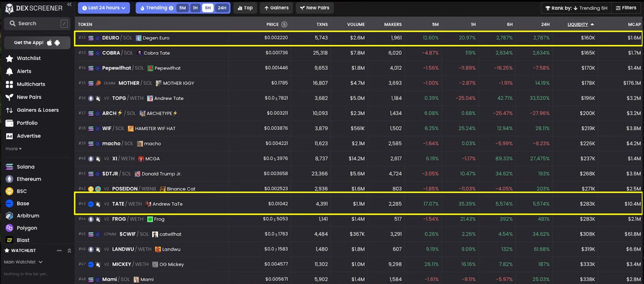Click the Search input field
Screen dimensions: 644x284
pyautogui.click(x=37, y=23)
